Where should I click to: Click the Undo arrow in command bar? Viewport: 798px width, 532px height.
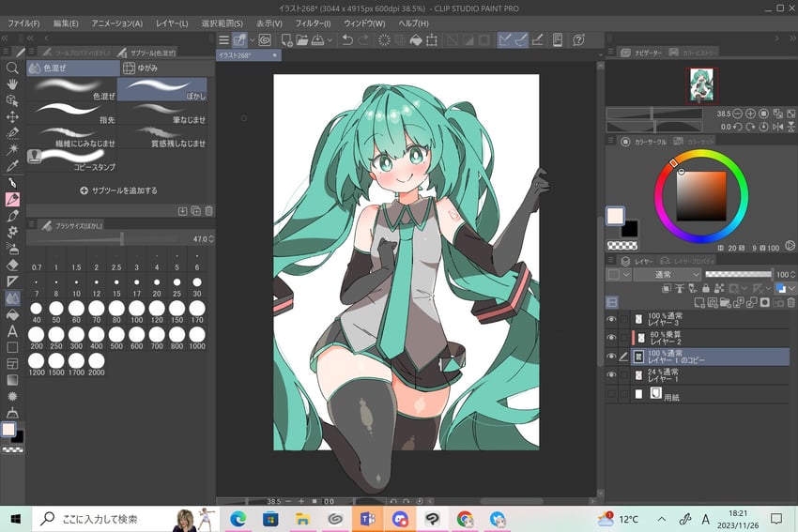[347, 39]
